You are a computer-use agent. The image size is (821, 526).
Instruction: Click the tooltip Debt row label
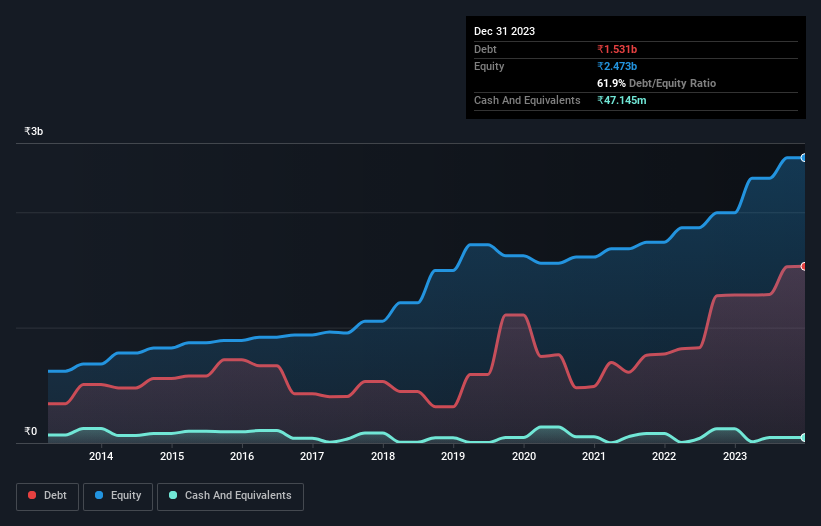[485, 49]
